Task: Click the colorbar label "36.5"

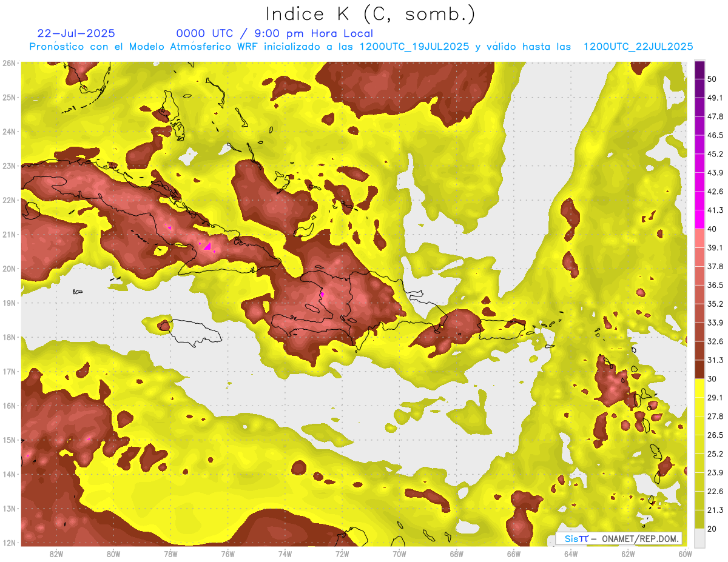Action: (715, 285)
